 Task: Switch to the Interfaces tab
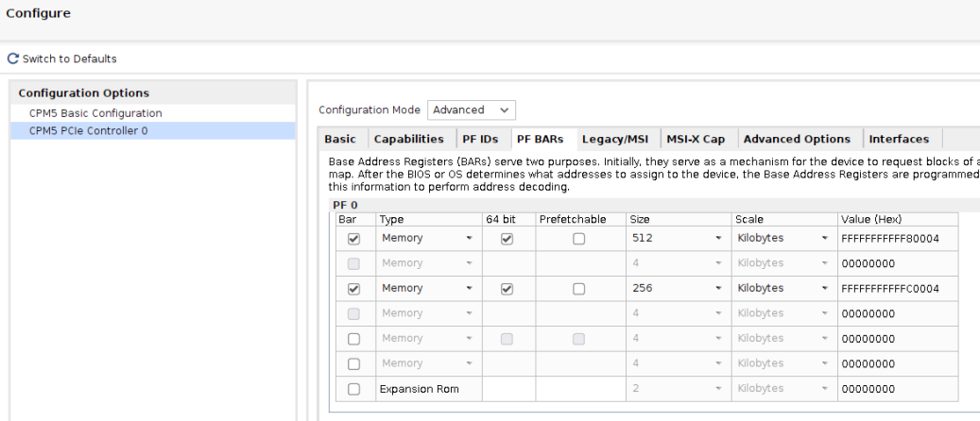[899, 139]
